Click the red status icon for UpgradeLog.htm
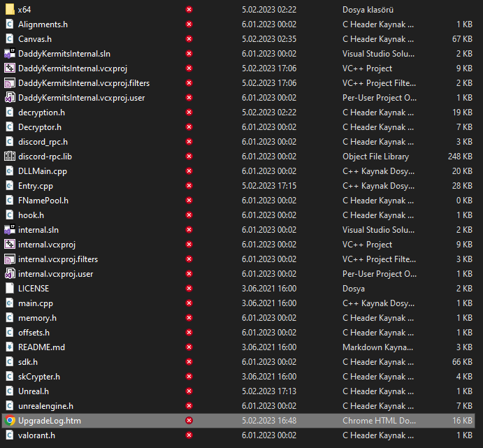This screenshot has width=483, height=448. coord(189,421)
